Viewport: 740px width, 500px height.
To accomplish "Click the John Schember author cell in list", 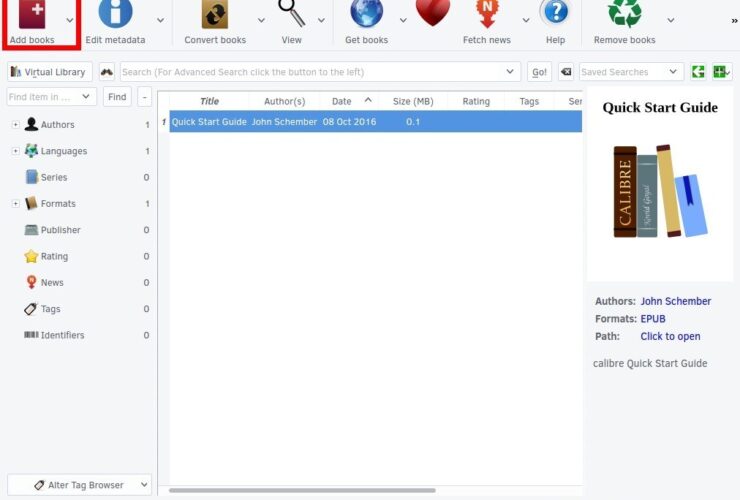I will click(284, 122).
